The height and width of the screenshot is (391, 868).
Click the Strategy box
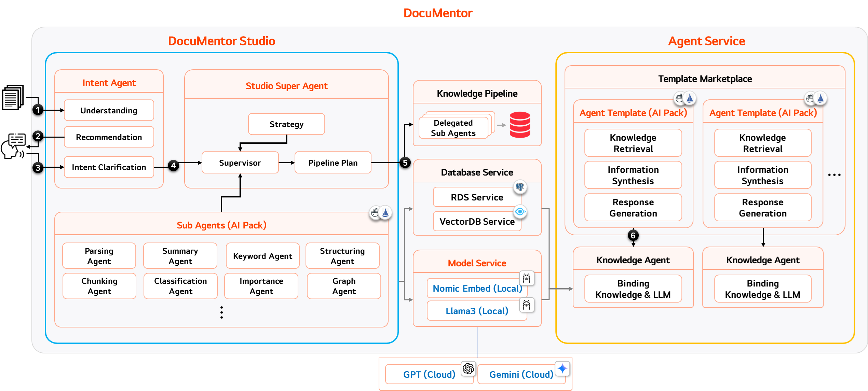(x=286, y=124)
